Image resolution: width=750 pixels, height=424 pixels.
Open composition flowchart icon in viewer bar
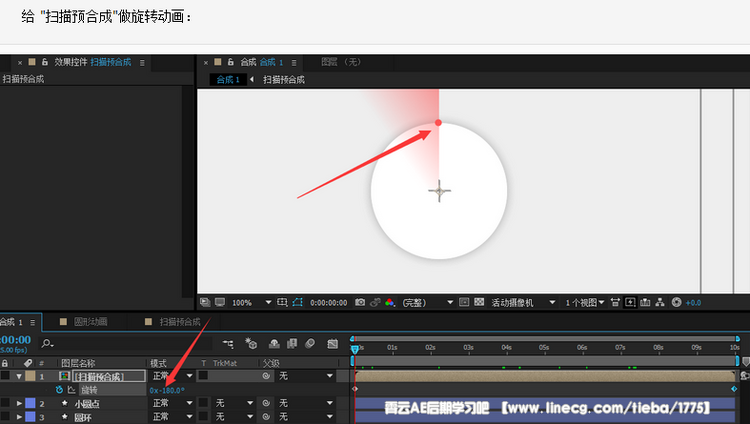click(x=660, y=302)
